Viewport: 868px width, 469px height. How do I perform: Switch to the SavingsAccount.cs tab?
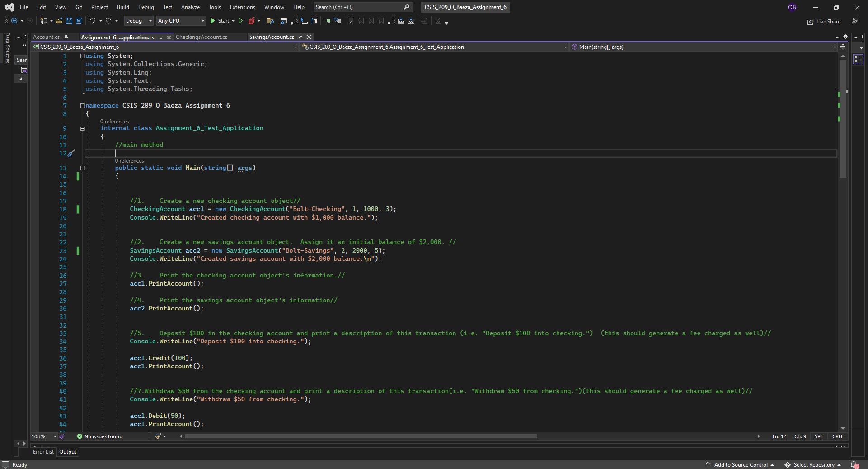coord(272,37)
